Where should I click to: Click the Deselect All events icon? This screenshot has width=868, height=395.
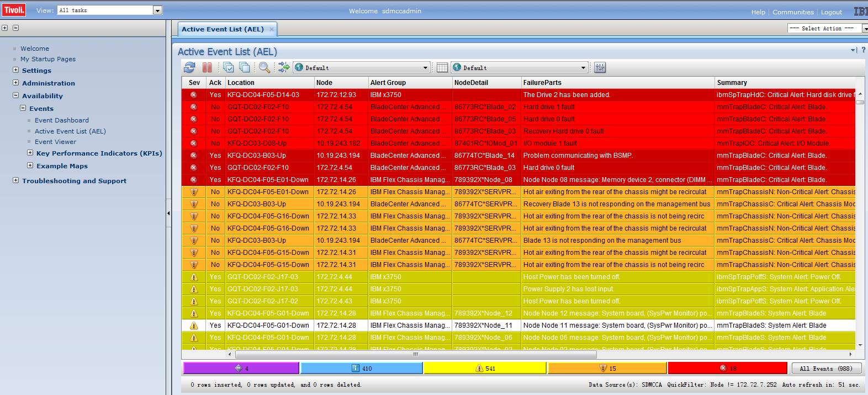pyautogui.click(x=244, y=67)
